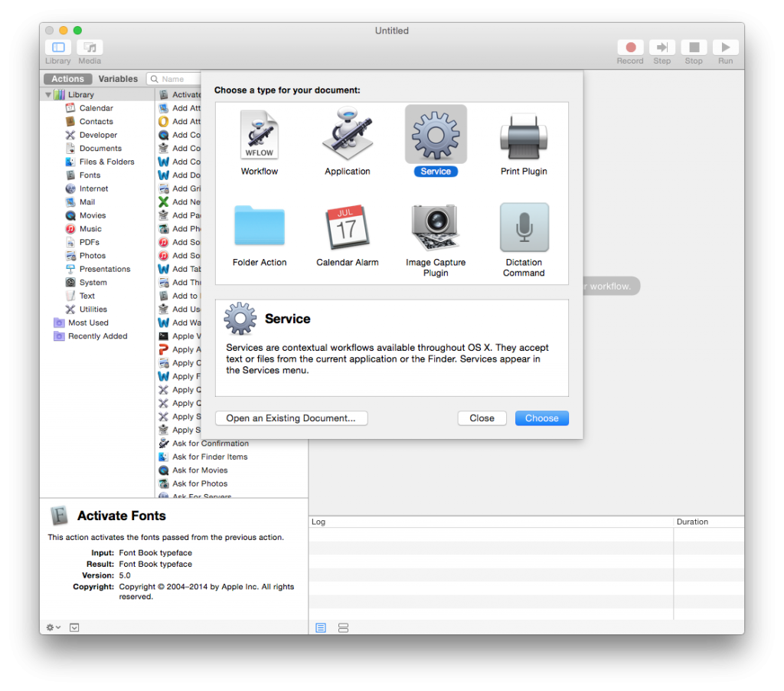Collapse the Library disclosure triangle
This screenshot has height=691, width=784.
(x=48, y=94)
